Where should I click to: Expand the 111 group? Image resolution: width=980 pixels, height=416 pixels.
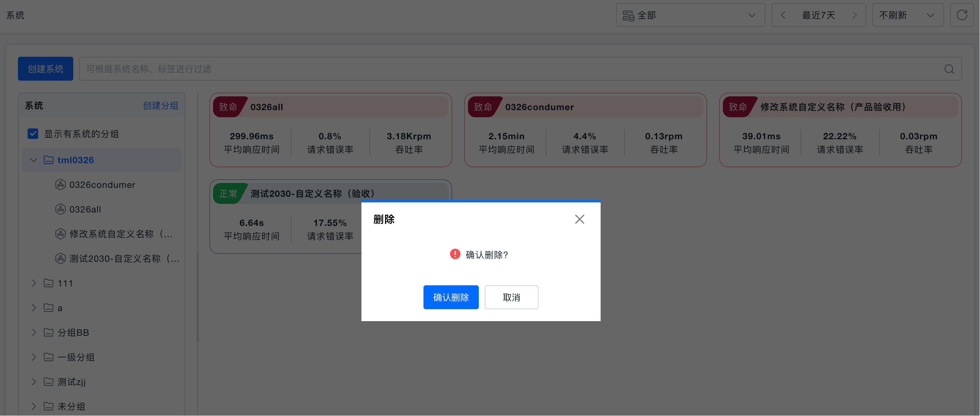point(34,283)
